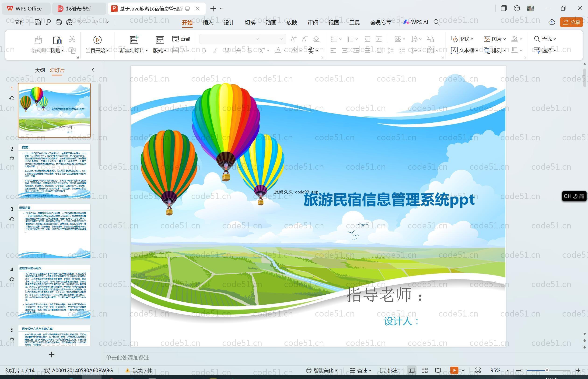
Task: Add new slide with plus button
Action: pyautogui.click(x=52, y=354)
